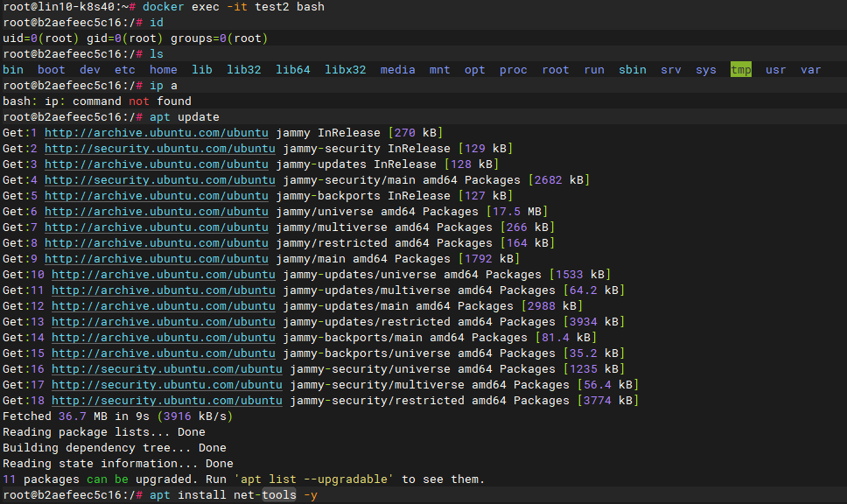
Task: Click the 'opt' directory in ls output
Action: coord(475,70)
